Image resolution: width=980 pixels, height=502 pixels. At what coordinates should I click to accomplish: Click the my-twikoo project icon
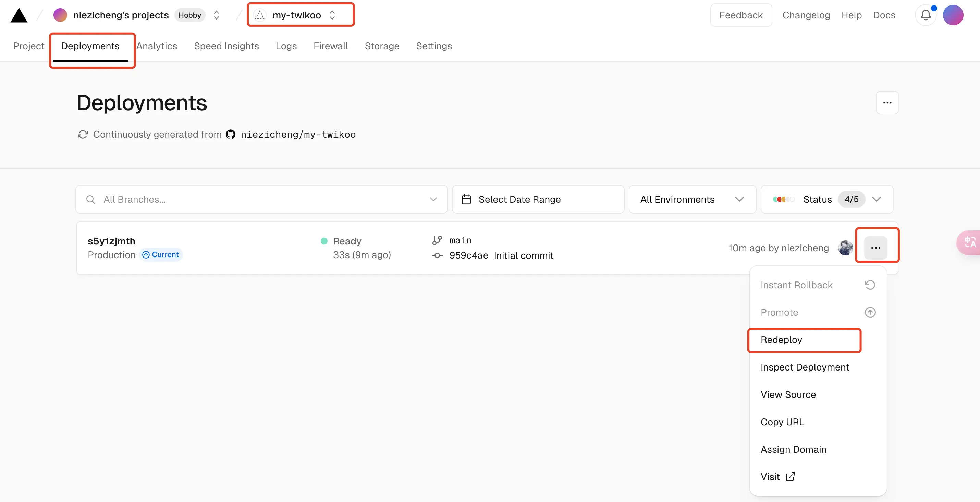(x=259, y=15)
